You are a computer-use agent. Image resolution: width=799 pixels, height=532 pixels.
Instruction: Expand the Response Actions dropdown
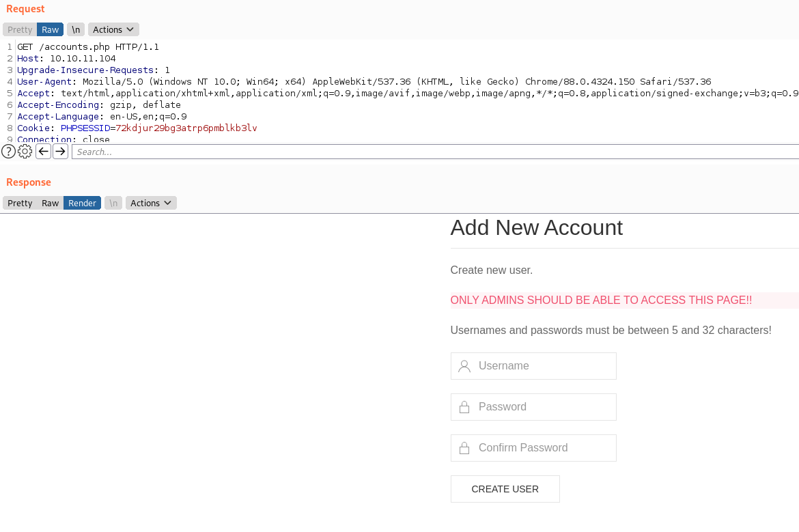click(x=151, y=203)
